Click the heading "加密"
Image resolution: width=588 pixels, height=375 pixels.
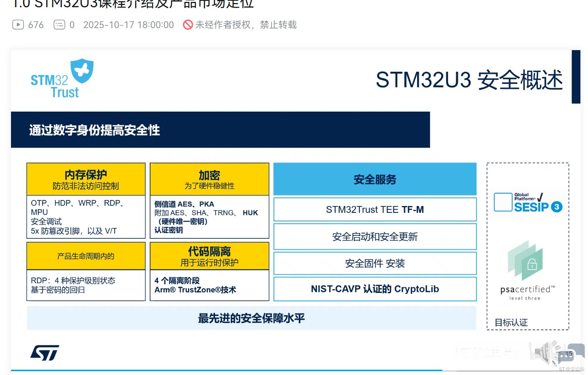[x=210, y=175]
